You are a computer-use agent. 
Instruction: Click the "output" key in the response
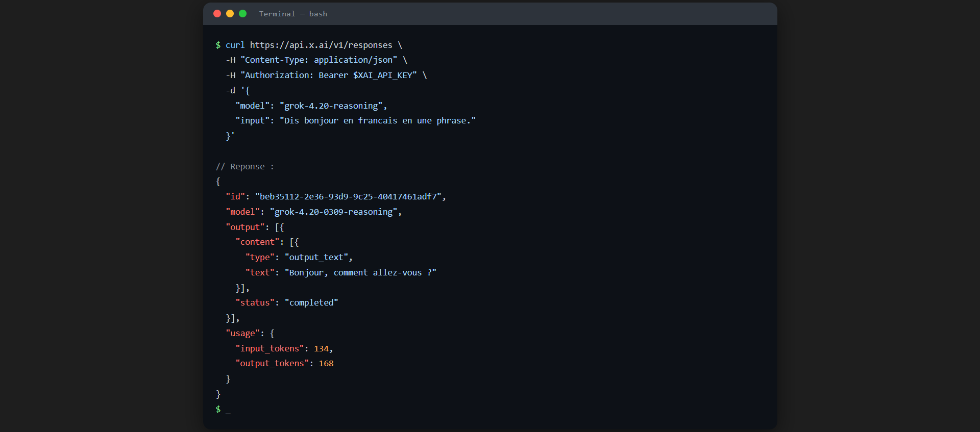click(245, 227)
